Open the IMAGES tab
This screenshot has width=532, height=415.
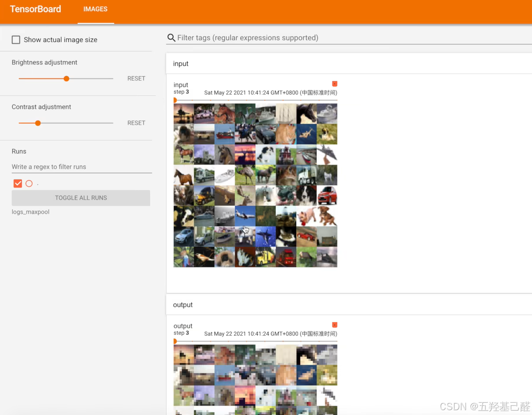coord(95,9)
